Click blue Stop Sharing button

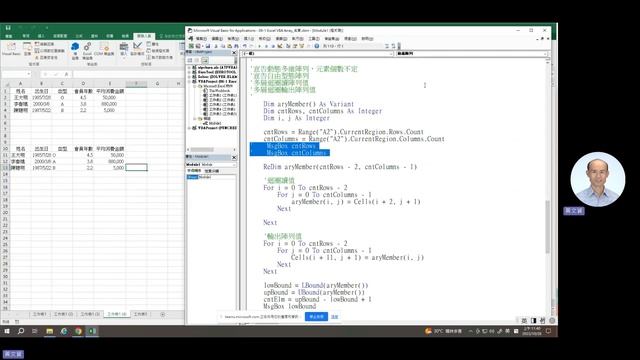(316, 317)
